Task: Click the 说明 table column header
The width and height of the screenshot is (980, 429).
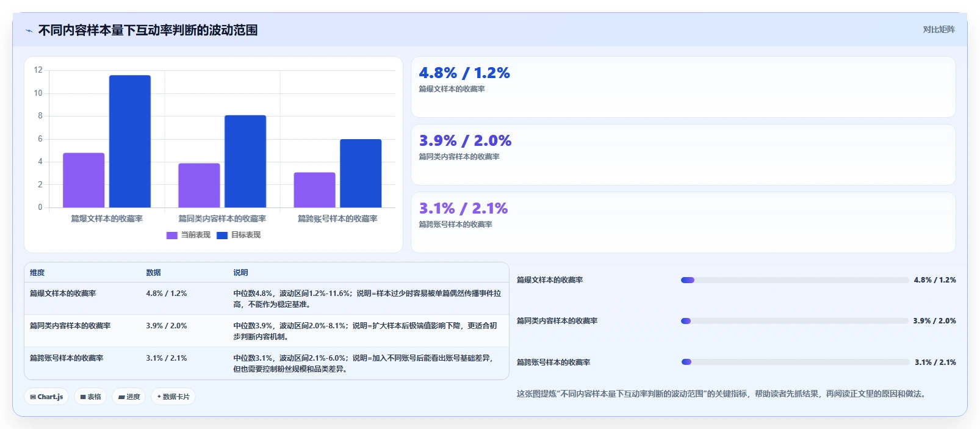Action: click(x=240, y=273)
